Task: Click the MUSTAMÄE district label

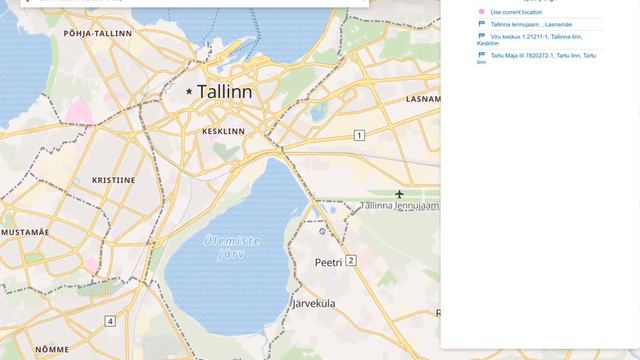Action: (25, 232)
